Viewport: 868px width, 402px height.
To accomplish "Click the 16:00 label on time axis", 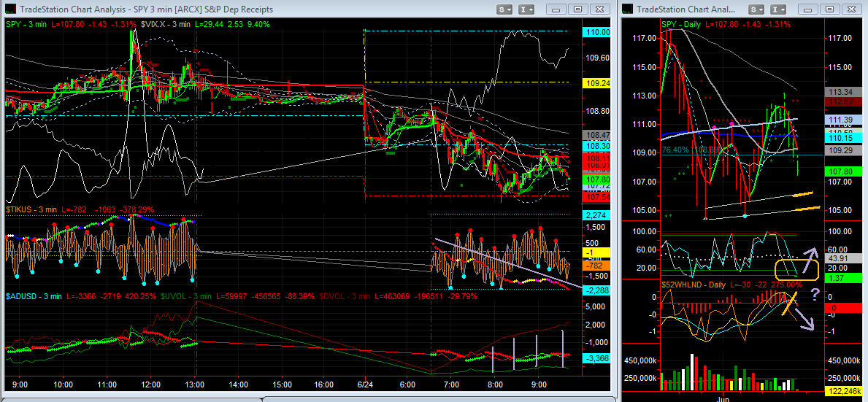I will click(x=323, y=384).
